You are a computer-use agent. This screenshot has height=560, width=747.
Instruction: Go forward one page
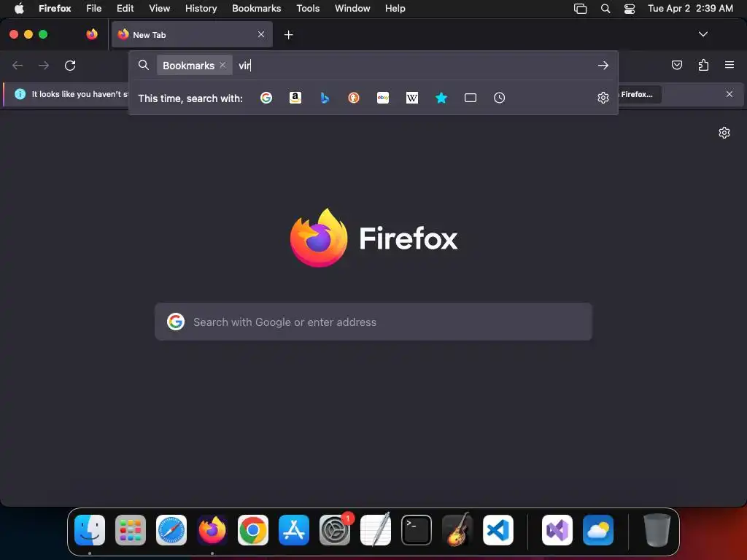pos(44,65)
